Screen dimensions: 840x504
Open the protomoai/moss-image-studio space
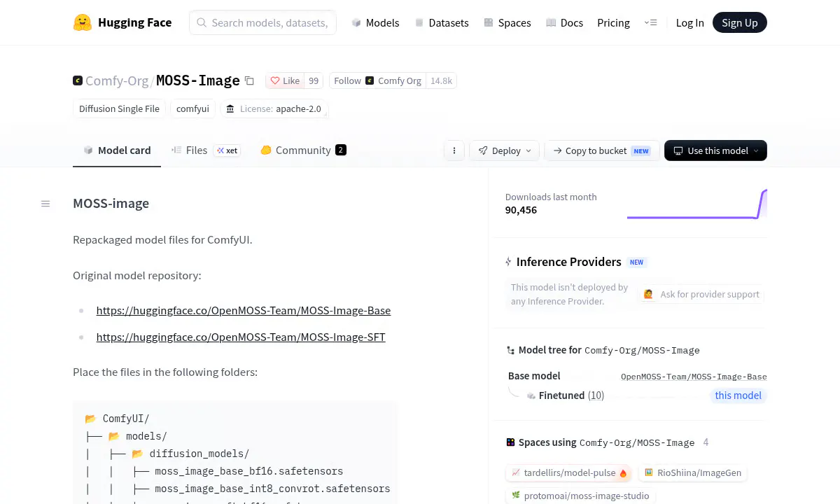tap(580, 496)
